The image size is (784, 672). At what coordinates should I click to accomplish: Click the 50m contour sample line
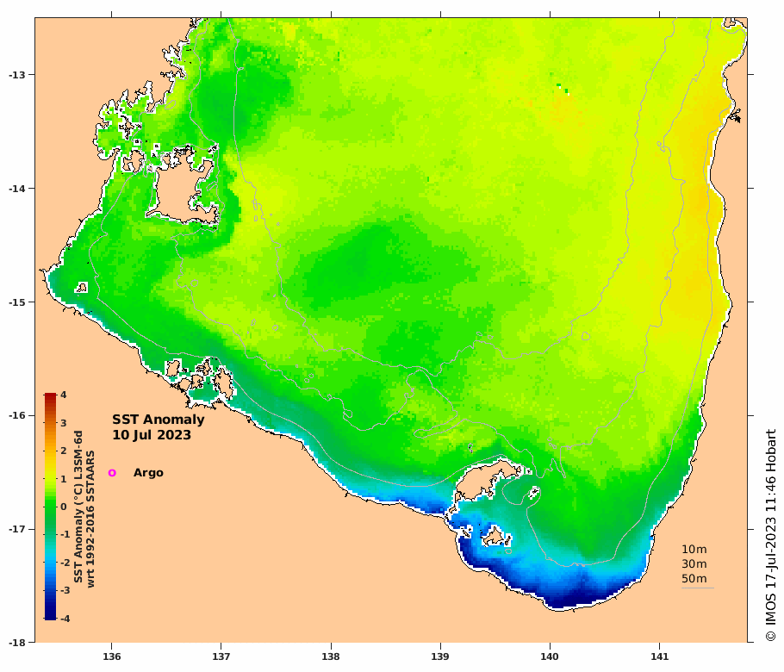698,588
